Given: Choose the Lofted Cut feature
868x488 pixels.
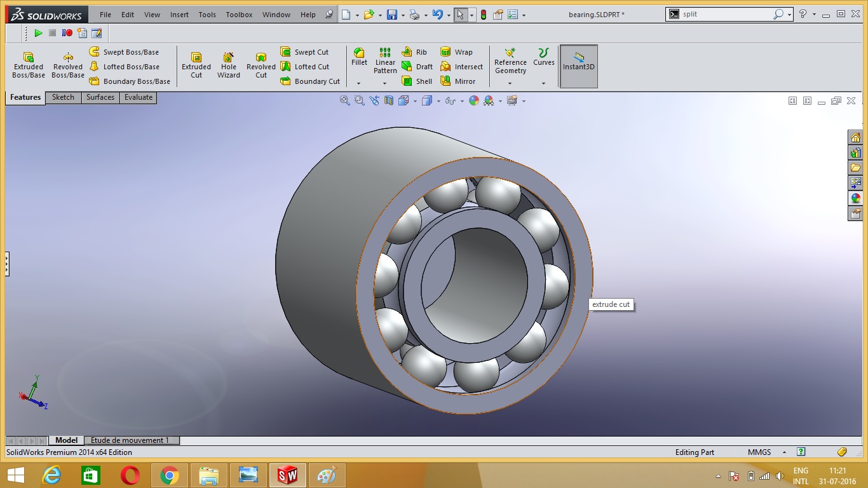Looking at the screenshot, I should (x=305, y=67).
